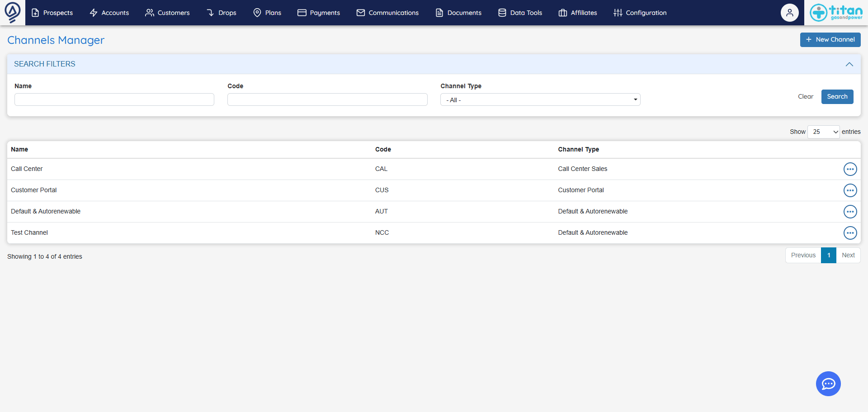
Task: Open the Data Tools menu
Action: 520,13
